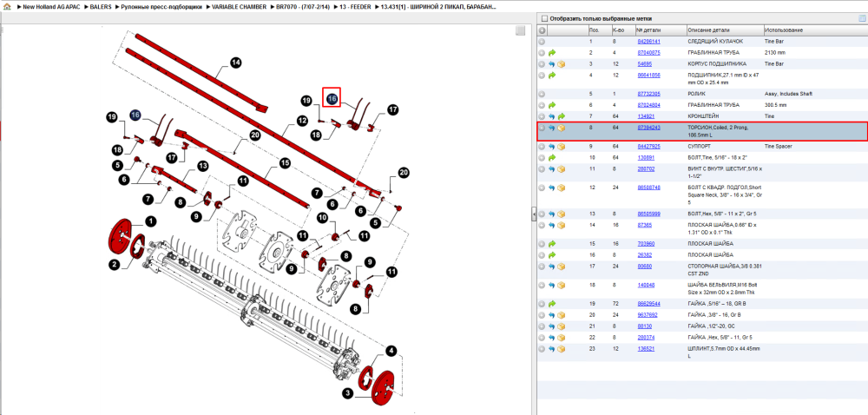This screenshot has width=868, height=415.
Task: Open the 13 - FEEDER breadcrumb
Action: tap(356, 8)
